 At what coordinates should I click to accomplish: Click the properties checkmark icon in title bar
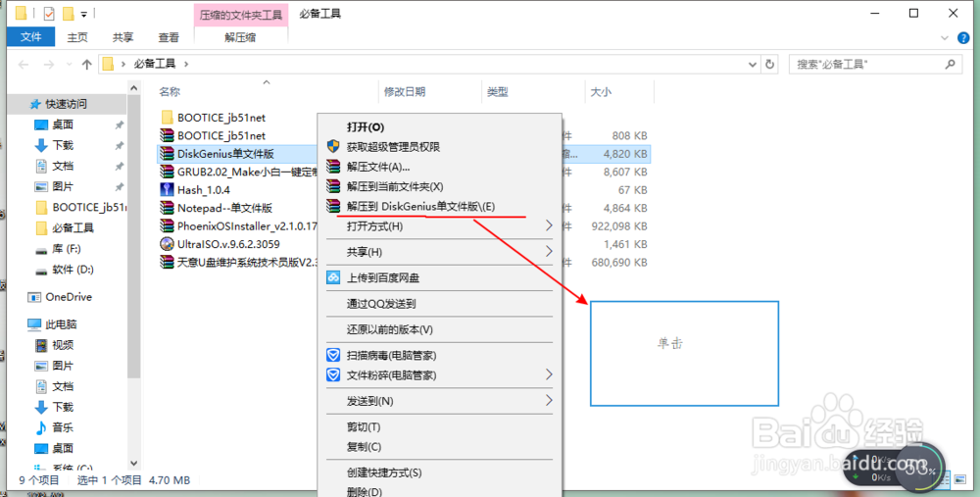click(x=49, y=13)
